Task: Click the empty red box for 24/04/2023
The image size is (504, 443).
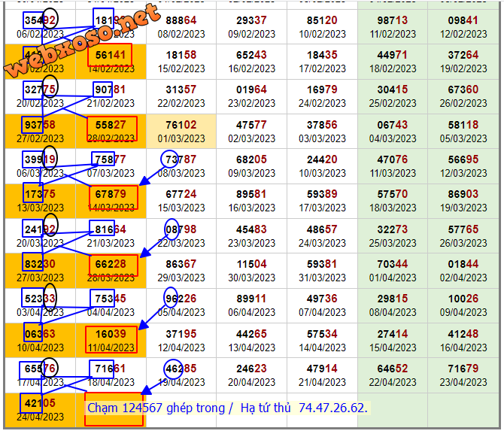Action: point(113,409)
